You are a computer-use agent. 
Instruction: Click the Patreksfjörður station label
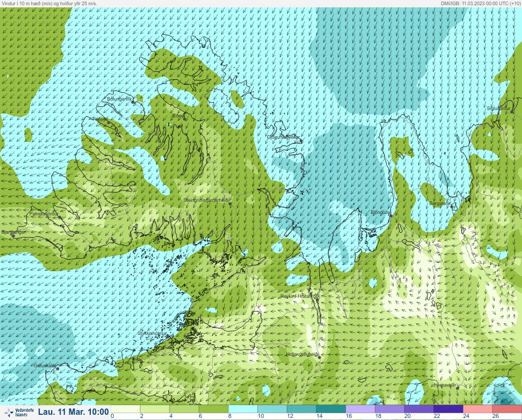(x=44, y=214)
